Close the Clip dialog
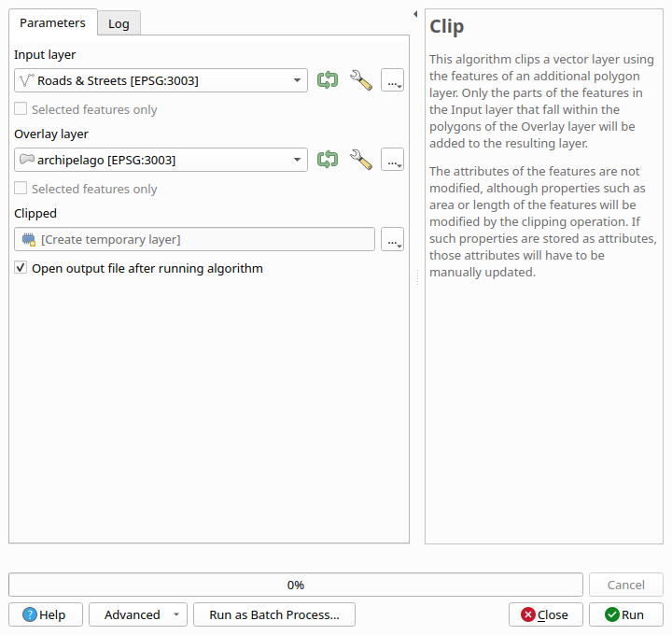Viewport: 672px width, 635px height. point(546,614)
